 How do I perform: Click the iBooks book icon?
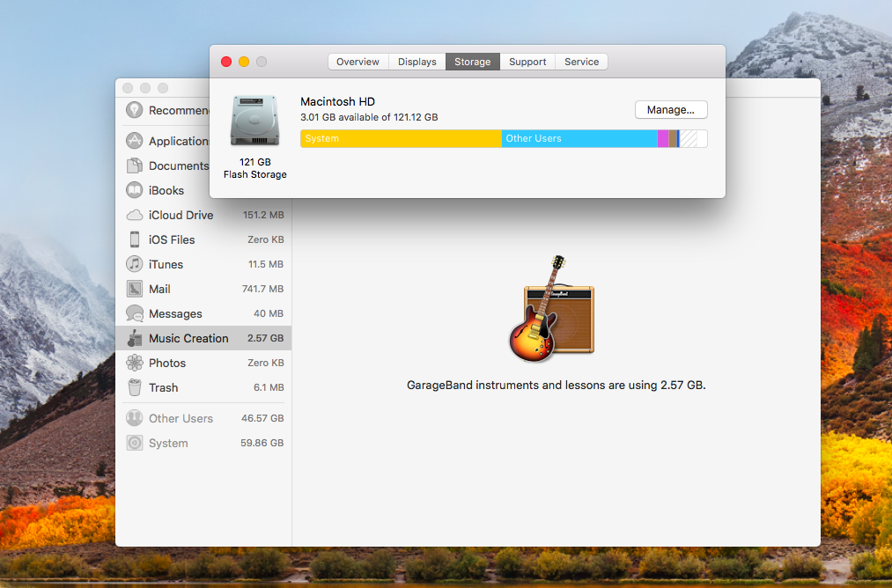(134, 190)
